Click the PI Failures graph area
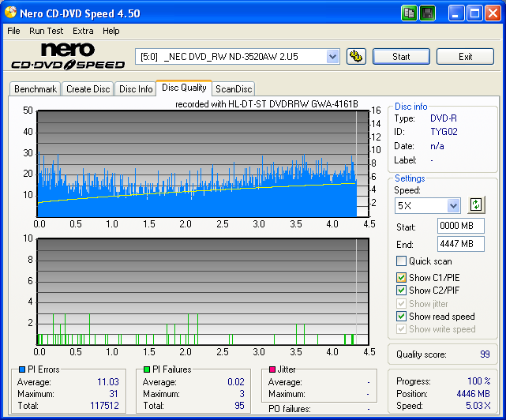506x420 pixels. tap(203, 291)
